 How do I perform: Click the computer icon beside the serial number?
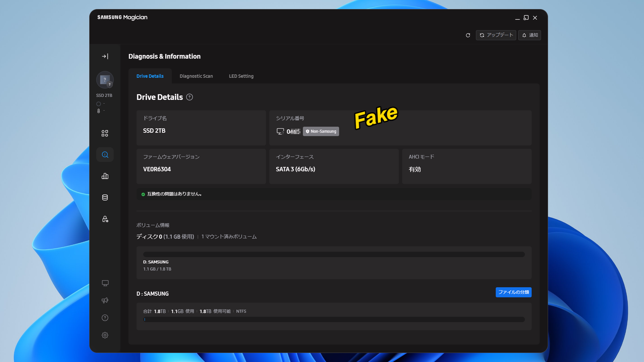pos(280,131)
